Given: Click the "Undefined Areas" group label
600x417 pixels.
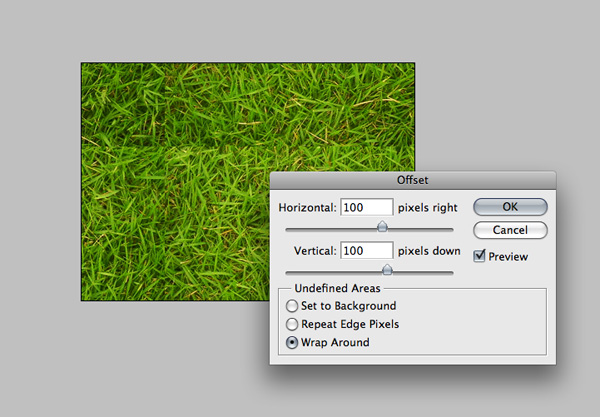Looking at the screenshot, I should coord(338,288).
